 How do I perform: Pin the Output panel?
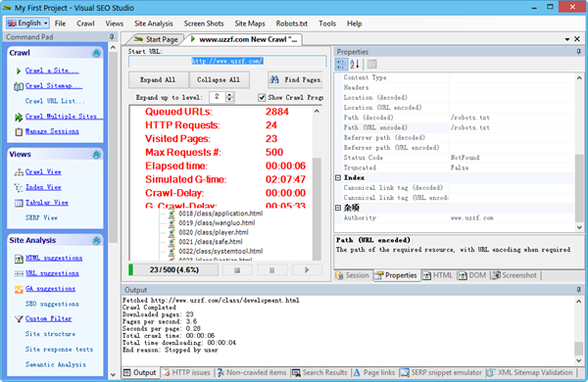coord(579,290)
